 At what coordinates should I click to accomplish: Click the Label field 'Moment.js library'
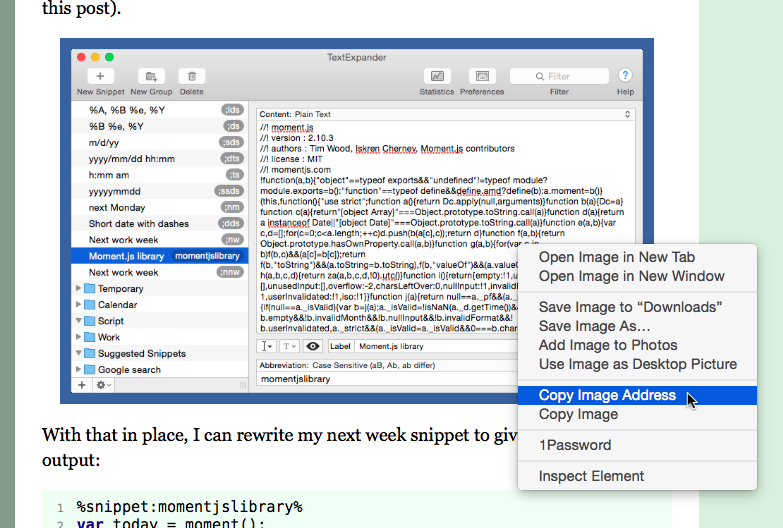(x=437, y=346)
